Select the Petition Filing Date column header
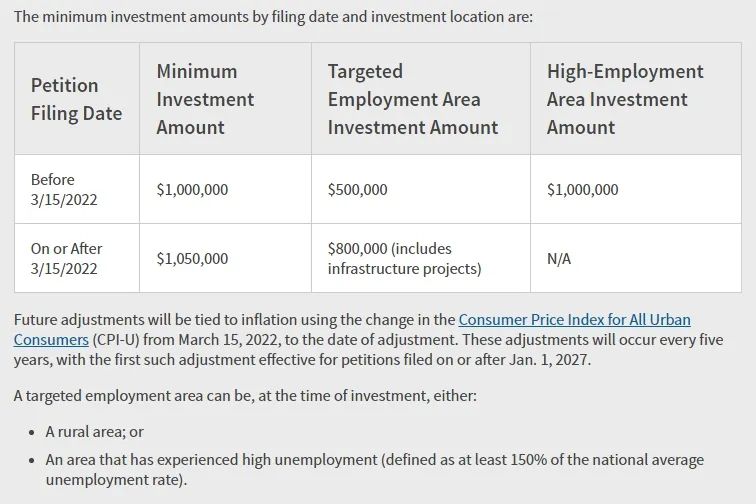The width and height of the screenshot is (756, 504). [x=77, y=99]
